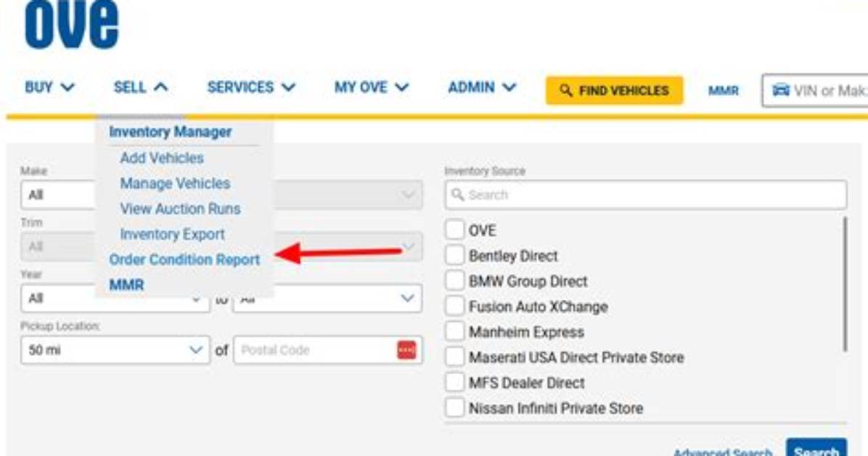The width and height of the screenshot is (868, 456).
Task: Check the MFS Dealer Direct checkbox
Action: coord(454,383)
